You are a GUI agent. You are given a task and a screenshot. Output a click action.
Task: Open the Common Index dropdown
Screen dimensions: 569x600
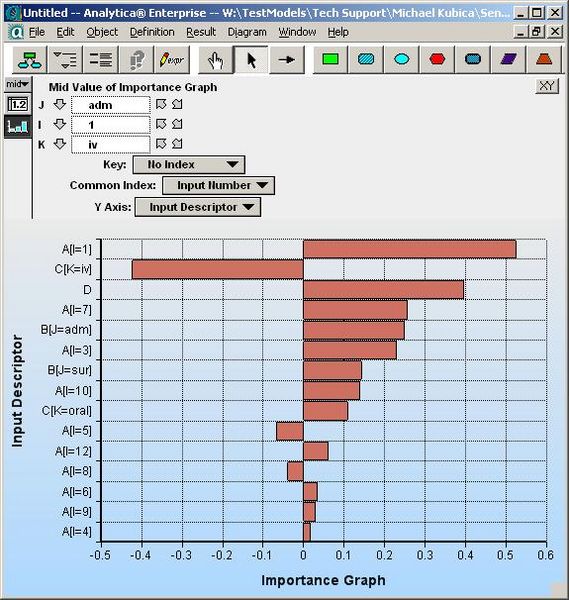point(218,186)
